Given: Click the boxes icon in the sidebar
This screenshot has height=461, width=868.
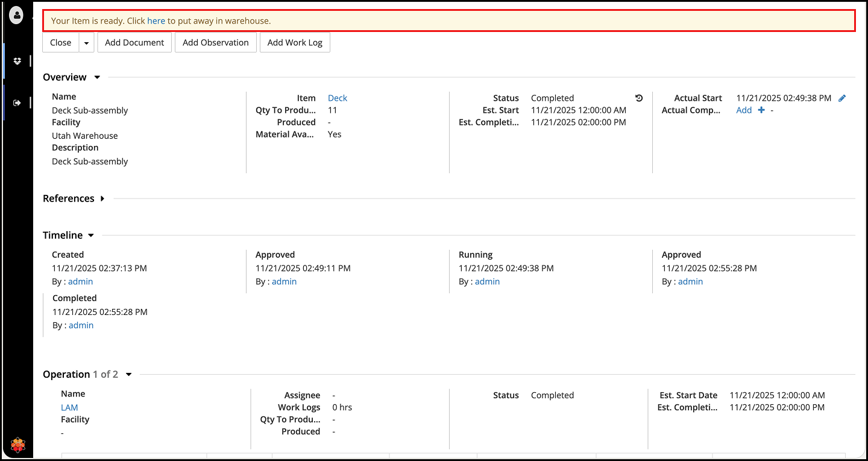Looking at the screenshot, I should click(17, 61).
